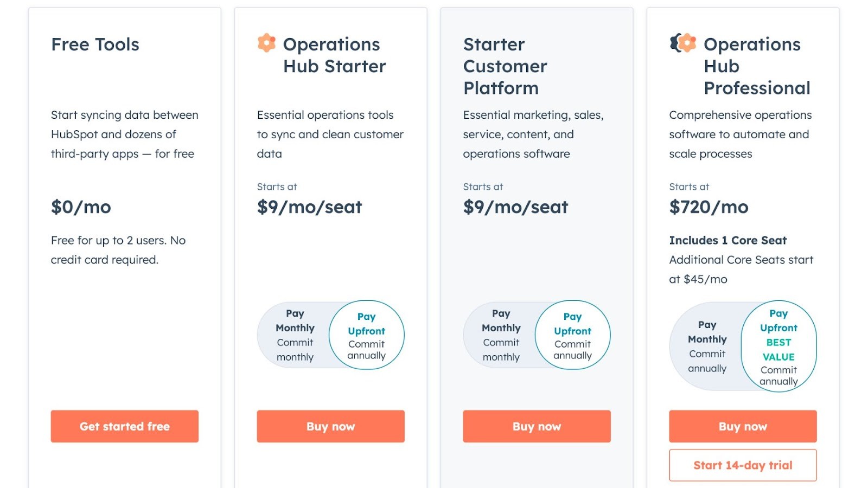Switch Starter Customer Platform to Pay Monthly
The height and width of the screenshot is (488, 868).
[501, 335]
